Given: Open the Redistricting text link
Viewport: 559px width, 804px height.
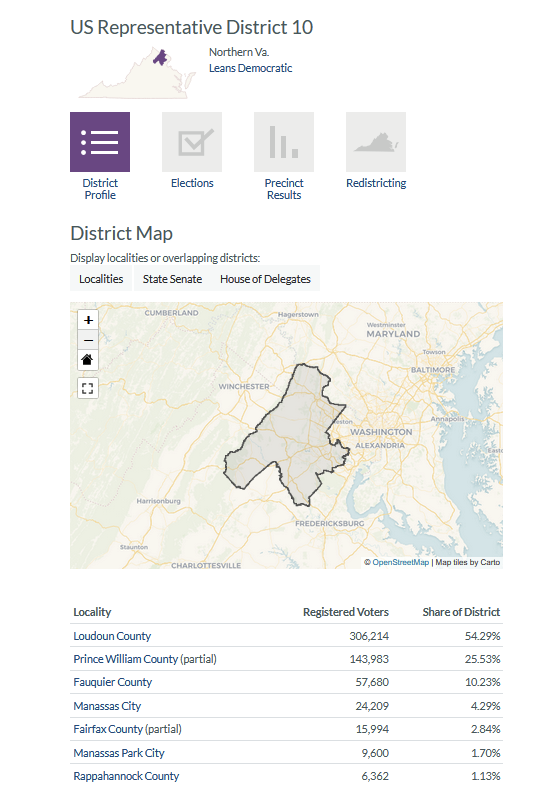Looking at the screenshot, I should point(376,183).
